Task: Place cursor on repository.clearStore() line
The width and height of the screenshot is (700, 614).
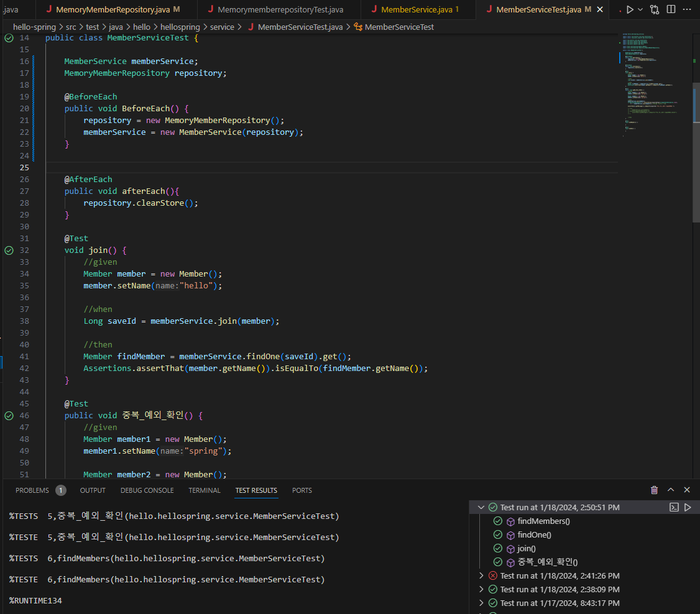Action: [141, 203]
